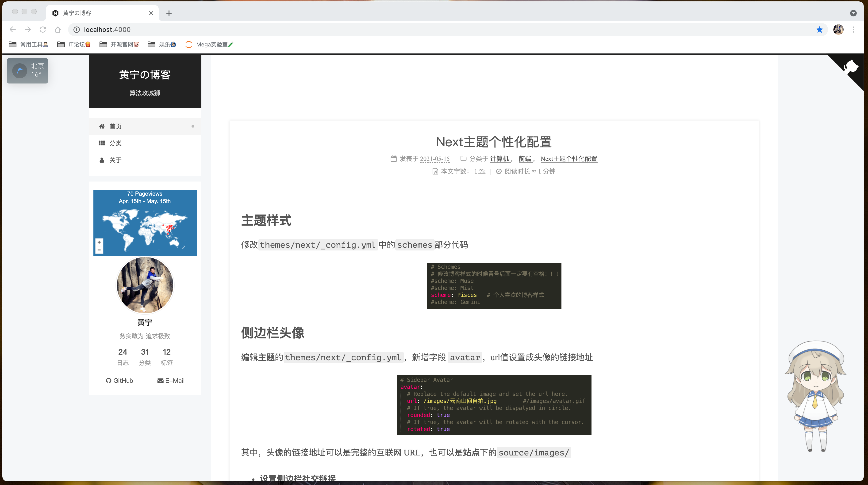Click the 北京 16° weather widget

(x=27, y=71)
